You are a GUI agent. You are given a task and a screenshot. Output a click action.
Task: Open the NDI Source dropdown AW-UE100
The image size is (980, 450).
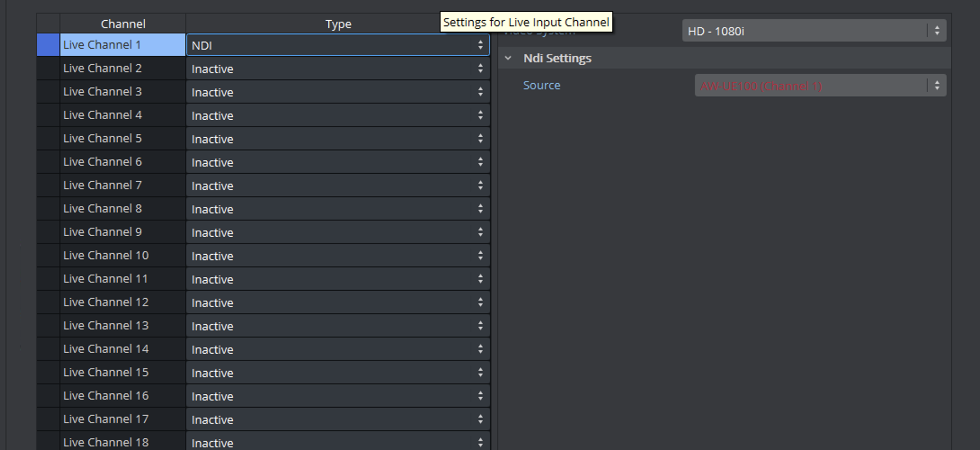click(x=820, y=85)
